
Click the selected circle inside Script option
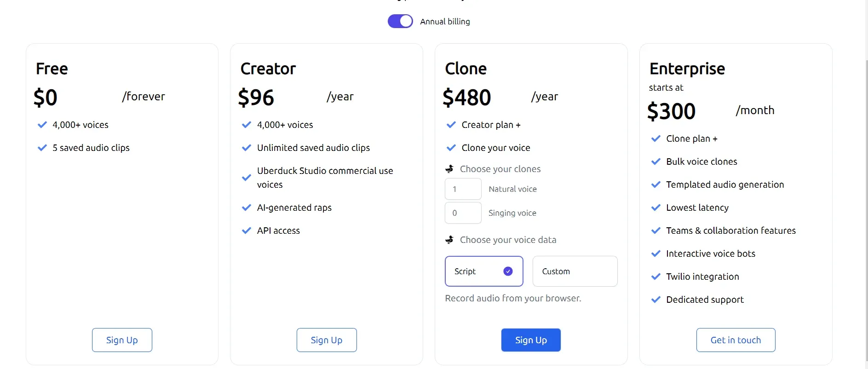coord(508,271)
